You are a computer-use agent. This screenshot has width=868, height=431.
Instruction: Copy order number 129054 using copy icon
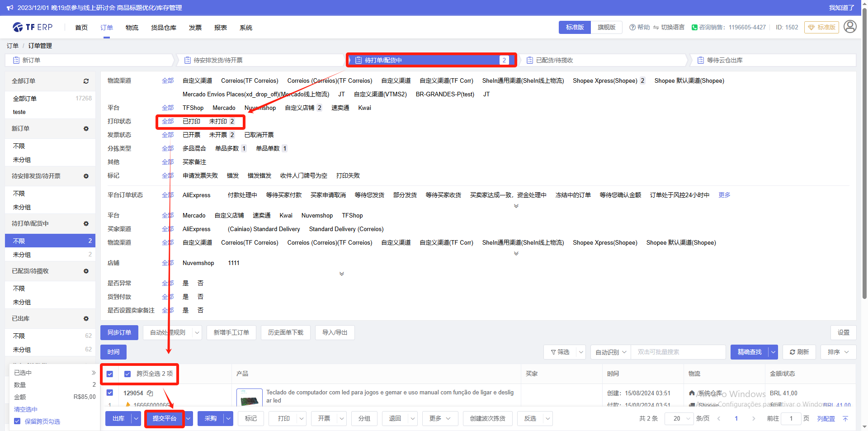pos(150,393)
